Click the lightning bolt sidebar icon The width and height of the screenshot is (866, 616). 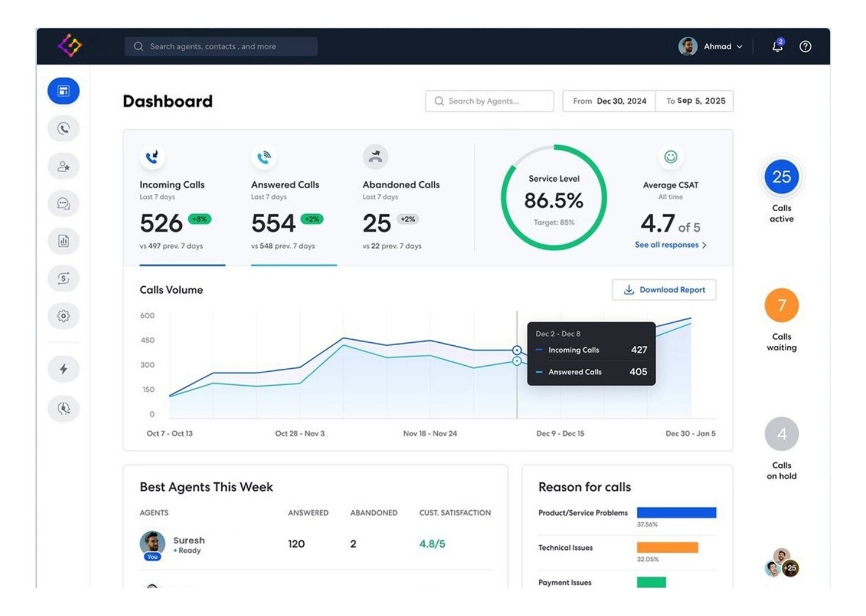(63, 369)
